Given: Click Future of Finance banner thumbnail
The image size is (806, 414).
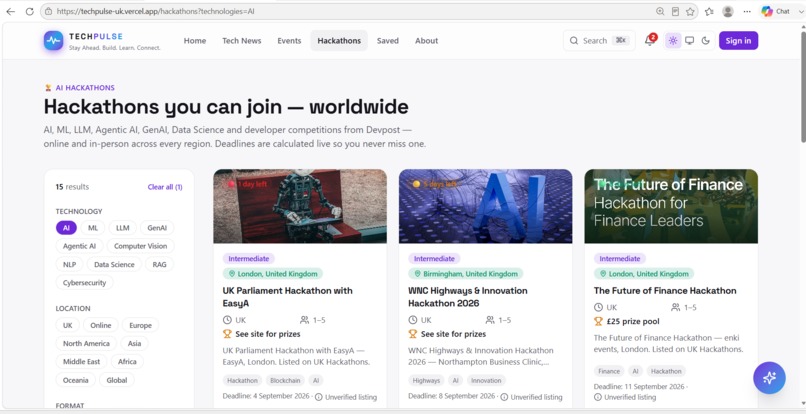Looking at the screenshot, I should click(671, 206).
